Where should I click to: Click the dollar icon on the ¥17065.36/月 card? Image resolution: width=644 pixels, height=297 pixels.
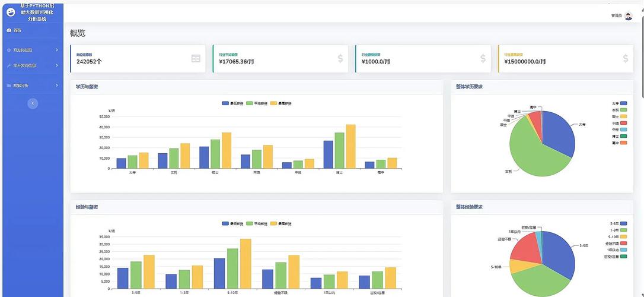pos(340,58)
